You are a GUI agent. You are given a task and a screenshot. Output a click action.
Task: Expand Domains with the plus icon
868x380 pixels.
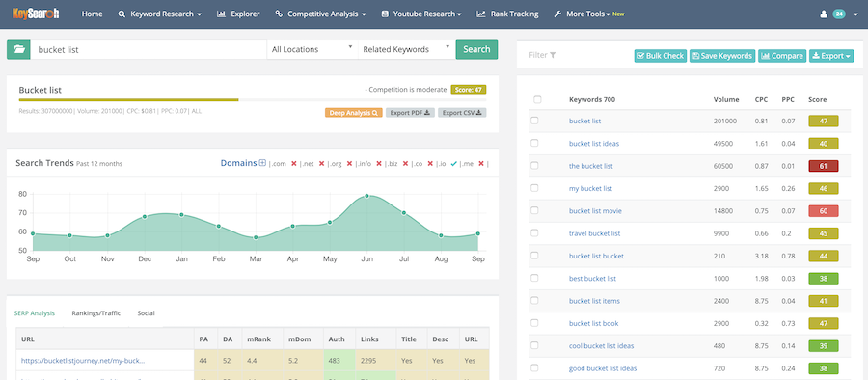coord(262,163)
